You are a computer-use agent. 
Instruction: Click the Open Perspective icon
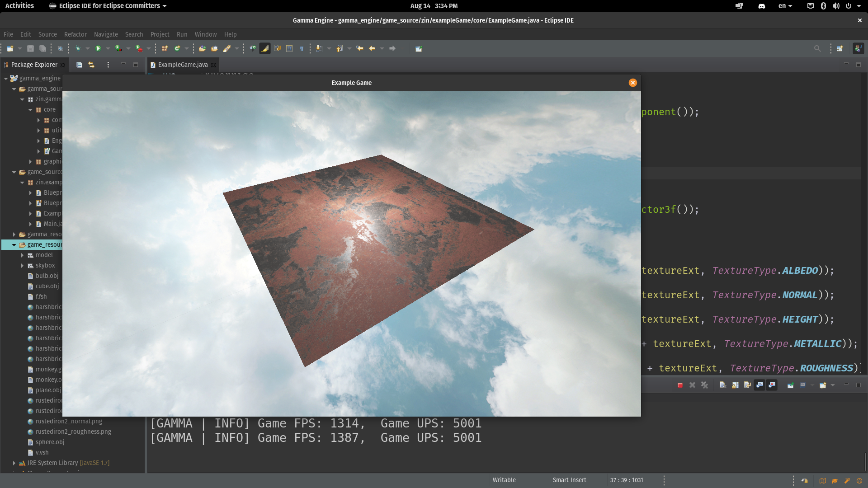pos(840,49)
